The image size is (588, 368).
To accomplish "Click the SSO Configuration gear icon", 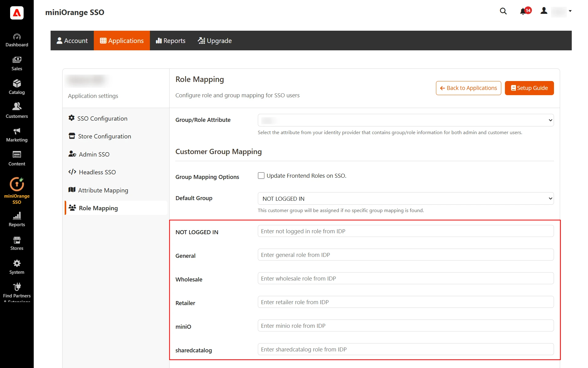I will click(x=71, y=118).
